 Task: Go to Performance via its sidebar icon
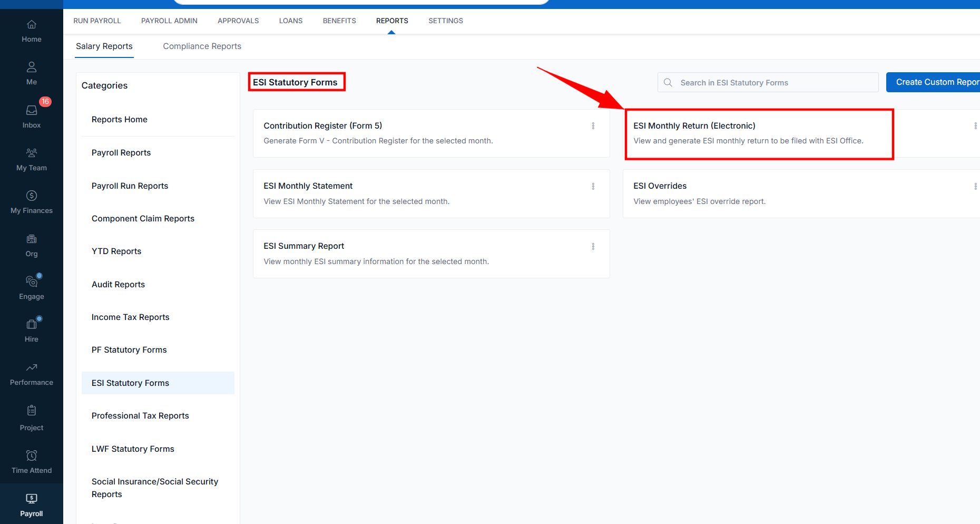[x=31, y=373]
